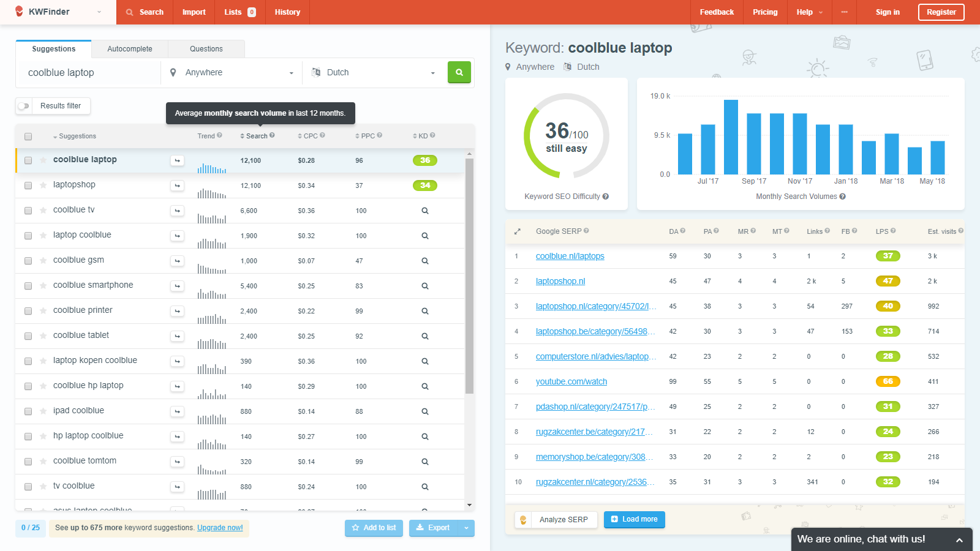This screenshot has width=980, height=551.
Task: Open the coolblue.nl/laptops link
Action: tap(570, 256)
